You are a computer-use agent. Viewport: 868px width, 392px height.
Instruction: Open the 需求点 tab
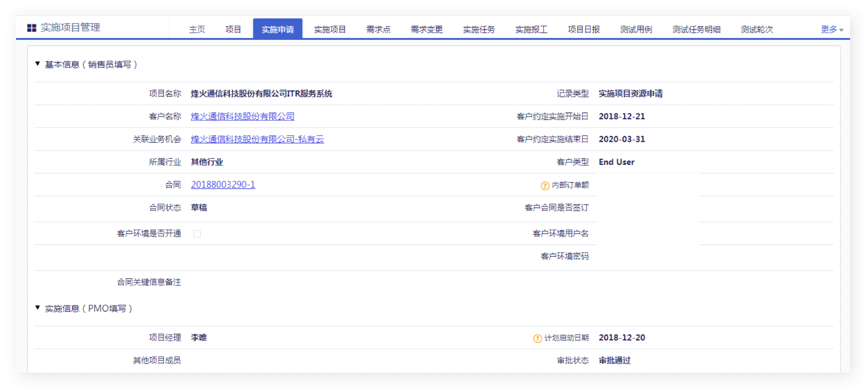click(378, 29)
